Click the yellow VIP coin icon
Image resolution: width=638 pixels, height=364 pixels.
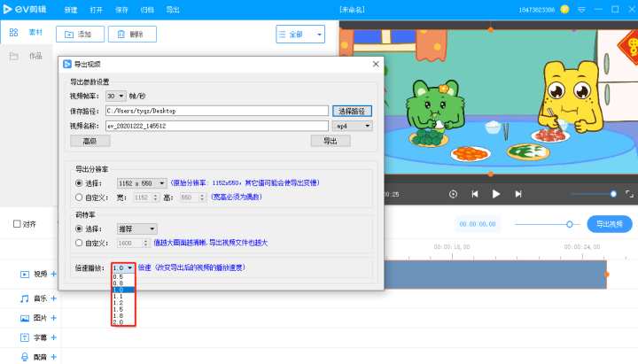[564, 9]
